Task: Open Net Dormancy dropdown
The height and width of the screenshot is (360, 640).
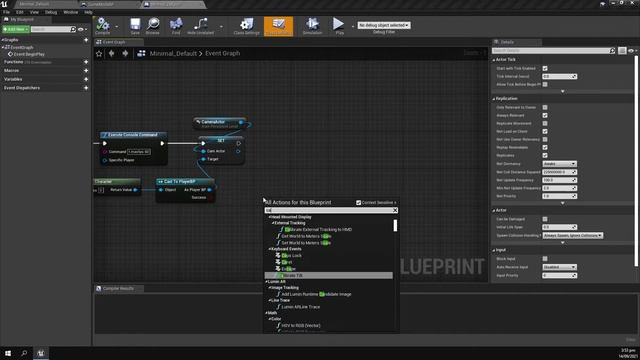Action: [x=559, y=164]
